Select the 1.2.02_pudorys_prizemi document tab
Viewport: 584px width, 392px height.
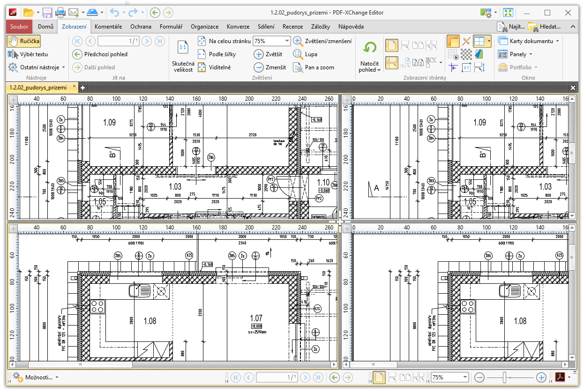pyautogui.click(x=41, y=88)
